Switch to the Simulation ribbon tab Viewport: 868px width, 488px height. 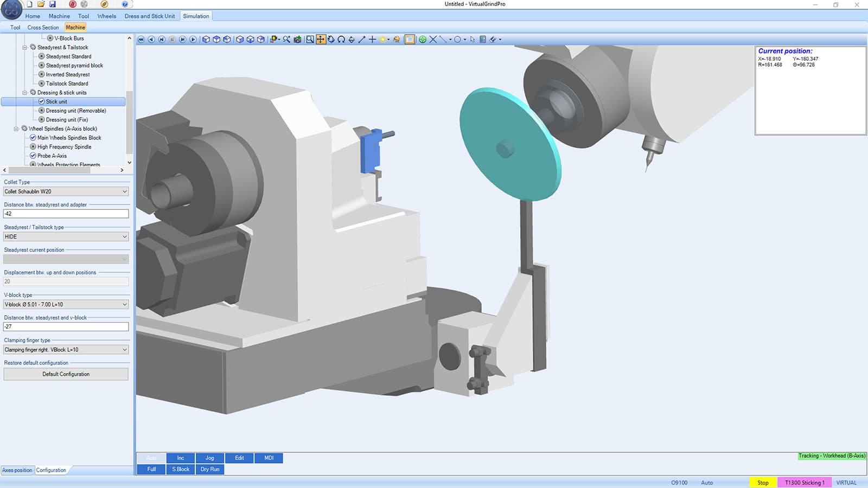tap(196, 16)
